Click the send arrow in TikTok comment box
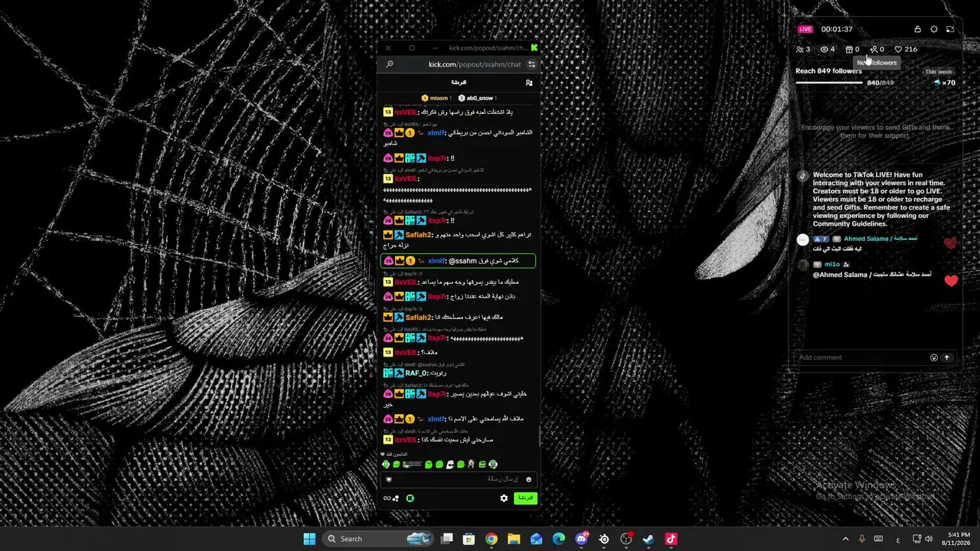Screen dimensions: 980x551 click(x=946, y=357)
